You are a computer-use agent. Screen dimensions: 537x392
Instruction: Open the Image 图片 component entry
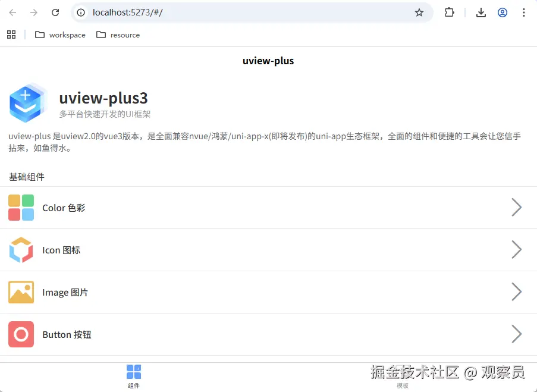(x=269, y=292)
